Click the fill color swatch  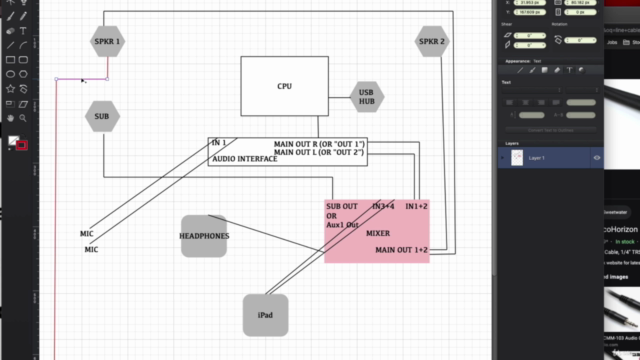point(13,141)
